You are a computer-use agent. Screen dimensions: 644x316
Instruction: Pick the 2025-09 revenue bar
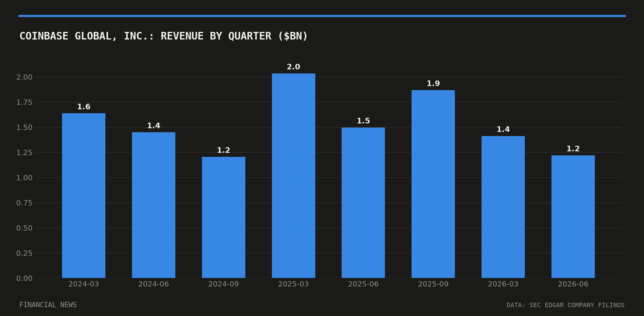point(433,184)
